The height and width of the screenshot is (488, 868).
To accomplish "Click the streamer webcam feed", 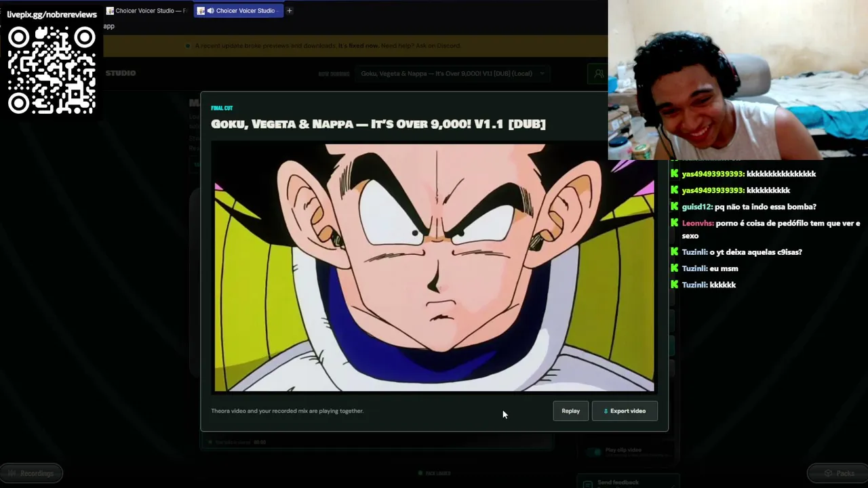I will [x=738, y=80].
